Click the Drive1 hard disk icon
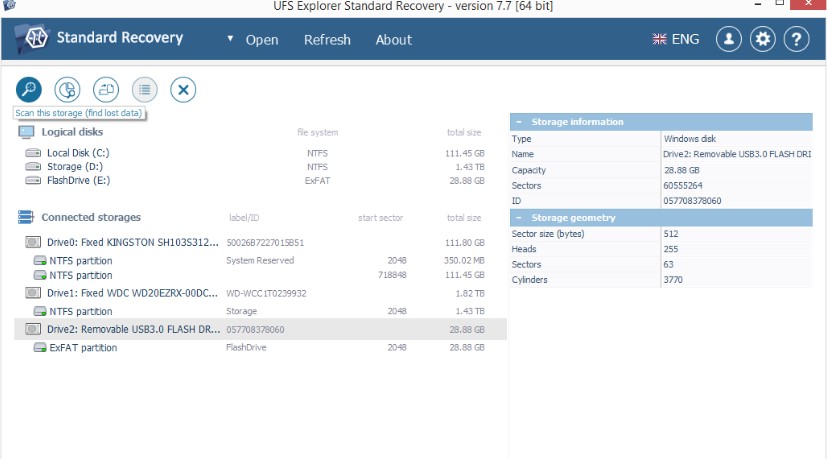 tap(33, 293)
